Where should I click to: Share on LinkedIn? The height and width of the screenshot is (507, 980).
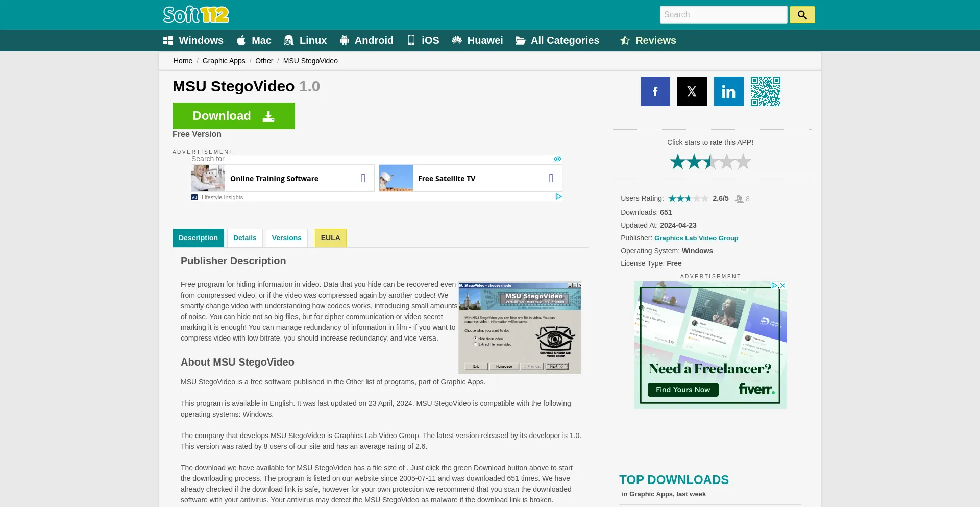tap(729, 91)
